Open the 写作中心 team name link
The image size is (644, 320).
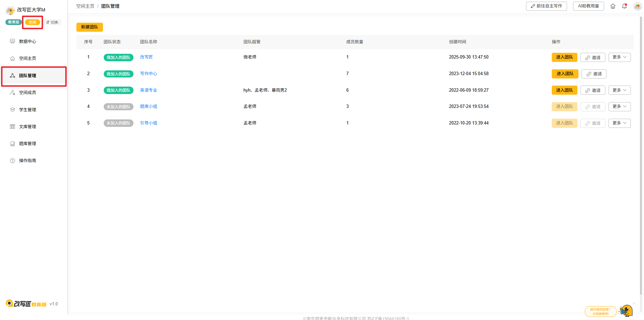[x=149, y=74]
